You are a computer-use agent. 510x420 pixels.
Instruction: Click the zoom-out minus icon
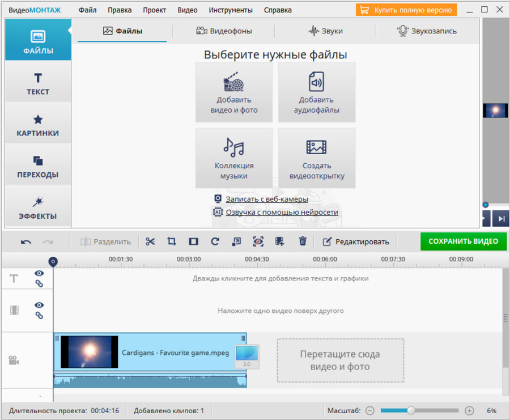pyautogui.click(x=370, y=410)
